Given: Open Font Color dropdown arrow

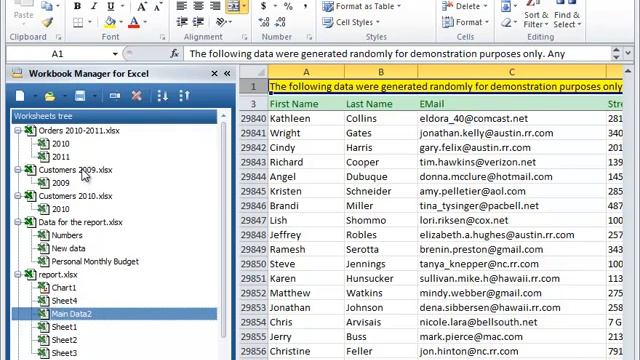Looking at the screenshot, I should click(145, 22).
